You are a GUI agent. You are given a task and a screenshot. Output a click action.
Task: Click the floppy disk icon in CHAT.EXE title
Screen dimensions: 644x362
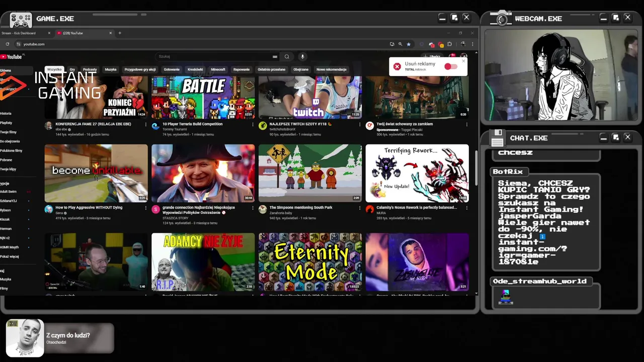(498, 137)
